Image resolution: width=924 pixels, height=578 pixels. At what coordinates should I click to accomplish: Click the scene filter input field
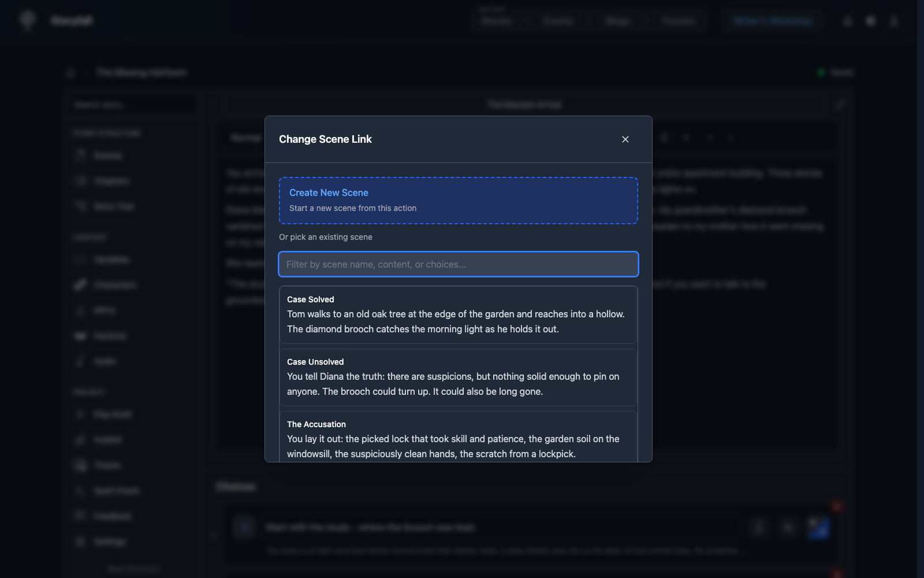458,264
